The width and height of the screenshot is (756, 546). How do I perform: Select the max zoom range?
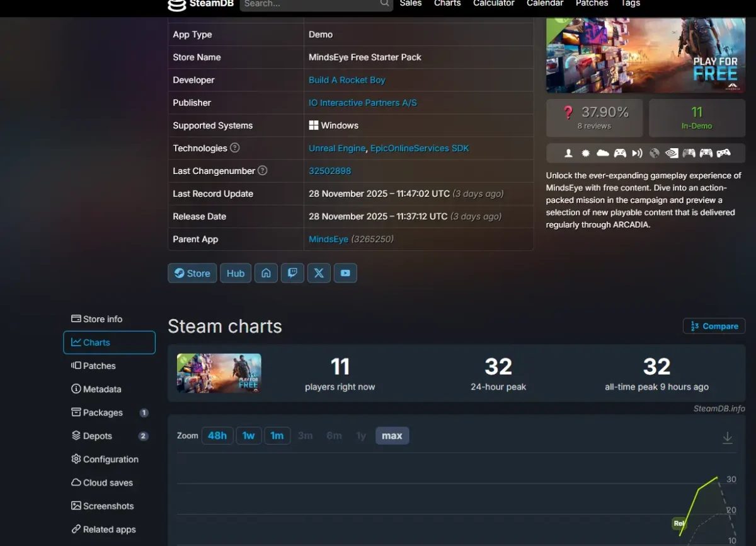tap(392, 436)
